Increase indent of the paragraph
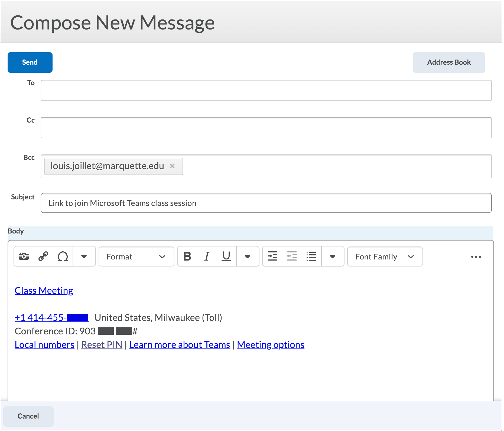 click(x=272, y=256)
